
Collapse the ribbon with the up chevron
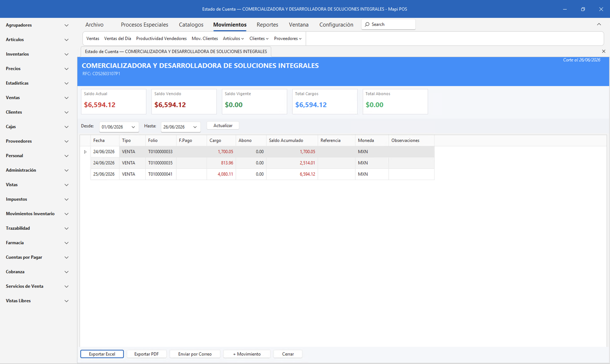pyautogui.click(x=599, y=24)
